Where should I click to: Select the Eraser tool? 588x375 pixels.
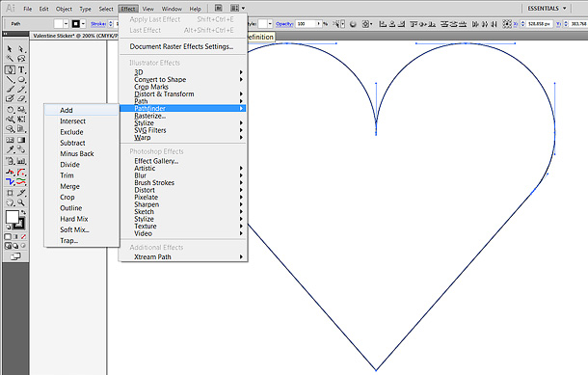coord(21,98)
